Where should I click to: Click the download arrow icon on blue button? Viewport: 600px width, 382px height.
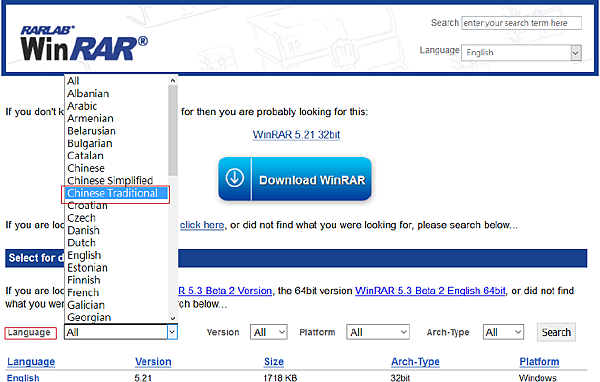235,178
